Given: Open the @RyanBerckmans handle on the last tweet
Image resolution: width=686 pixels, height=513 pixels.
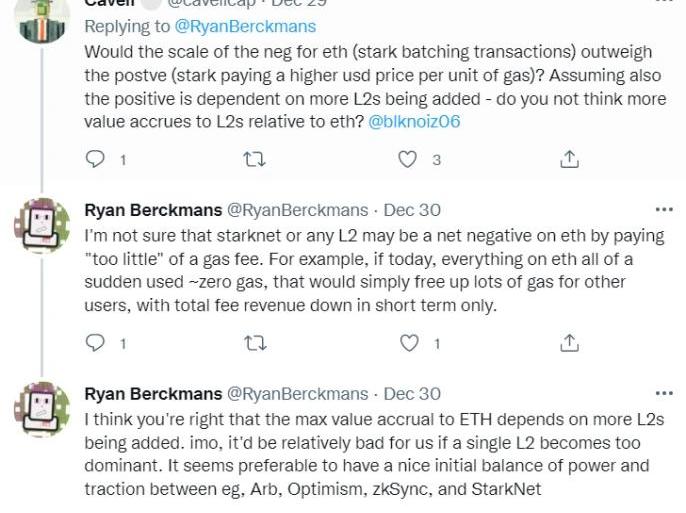Looking at the screenshot, I should pos(298,394).
